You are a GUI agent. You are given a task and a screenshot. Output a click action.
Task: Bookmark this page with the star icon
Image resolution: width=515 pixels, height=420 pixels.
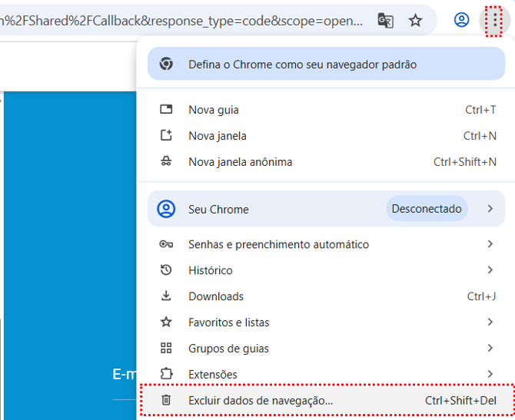point(416,21)
